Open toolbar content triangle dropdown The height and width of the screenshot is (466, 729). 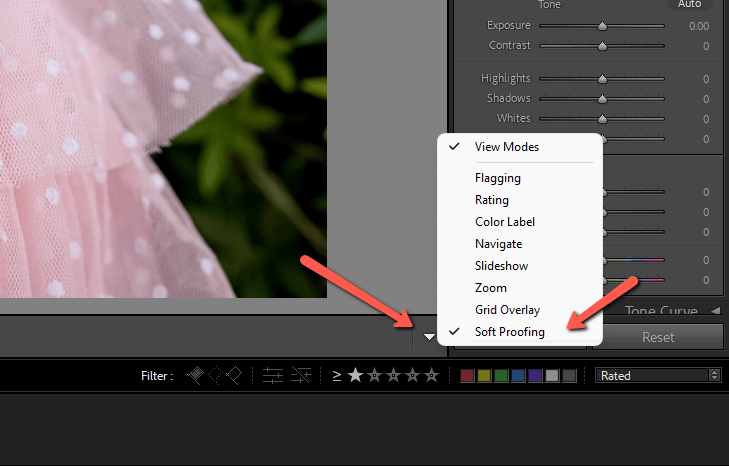(x=429, y=336)
